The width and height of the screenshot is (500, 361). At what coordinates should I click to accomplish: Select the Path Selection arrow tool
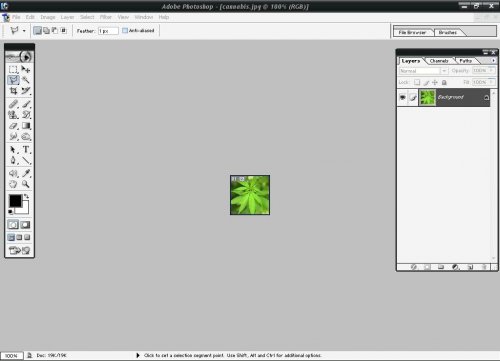[13, 150]
